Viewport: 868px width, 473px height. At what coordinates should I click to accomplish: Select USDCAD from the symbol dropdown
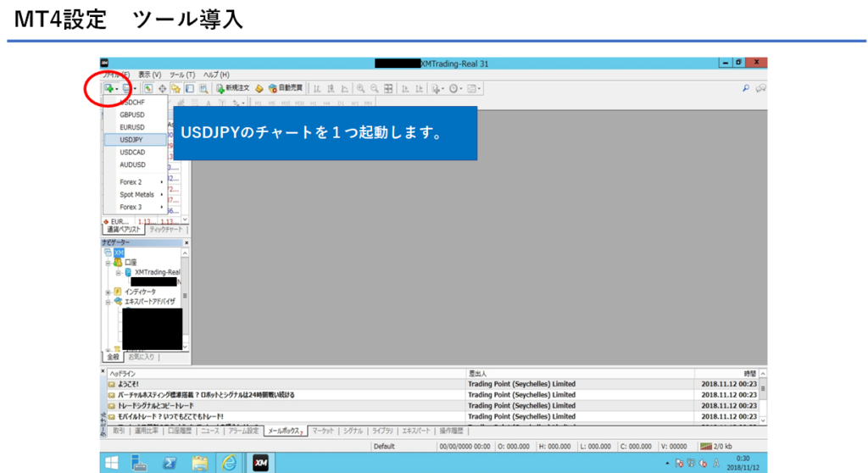coord(136,153)
